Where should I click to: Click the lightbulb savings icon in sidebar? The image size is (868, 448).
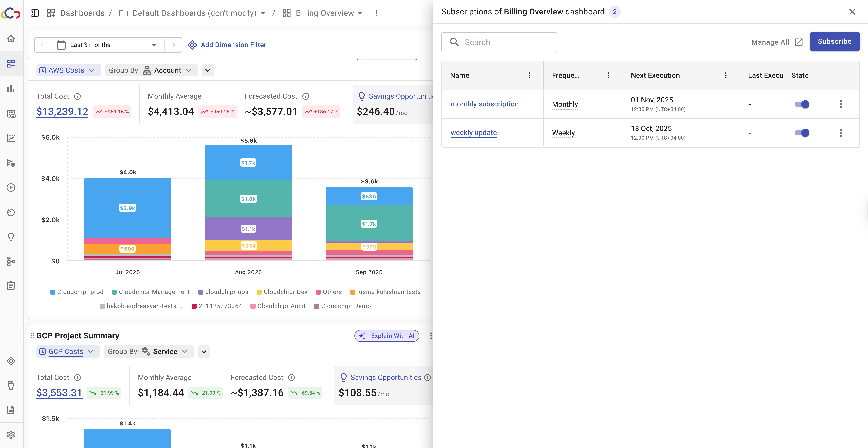point(11,237)
